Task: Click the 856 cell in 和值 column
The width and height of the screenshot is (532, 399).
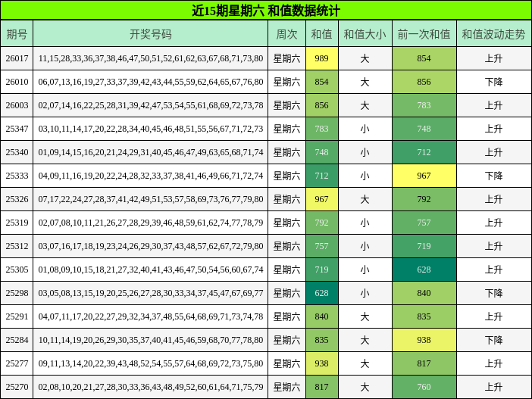Action: (321, 105)
